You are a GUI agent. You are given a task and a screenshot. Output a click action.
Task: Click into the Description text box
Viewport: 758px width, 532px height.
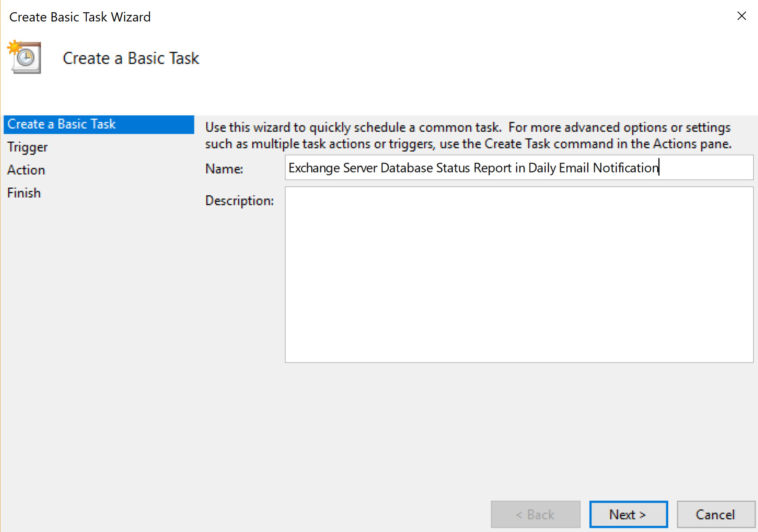(519, 275)
